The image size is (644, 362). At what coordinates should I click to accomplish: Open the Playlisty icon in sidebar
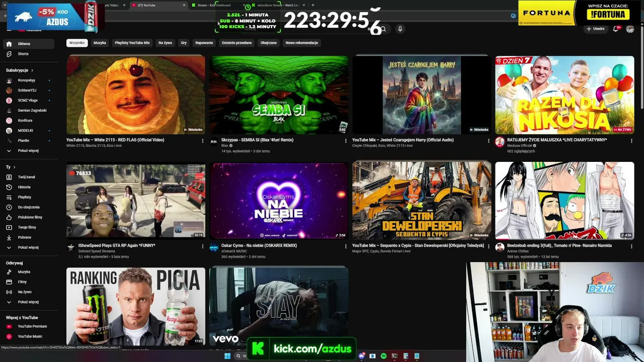coord(9,197)
